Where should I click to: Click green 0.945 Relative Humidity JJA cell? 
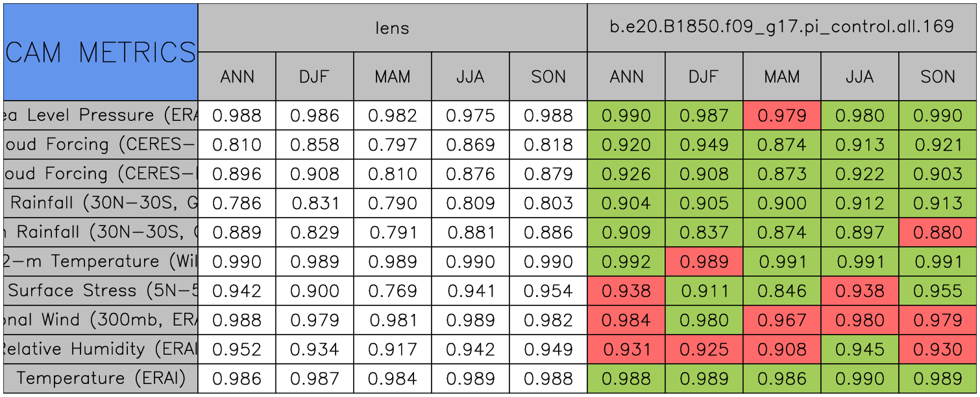click(859, 349)
